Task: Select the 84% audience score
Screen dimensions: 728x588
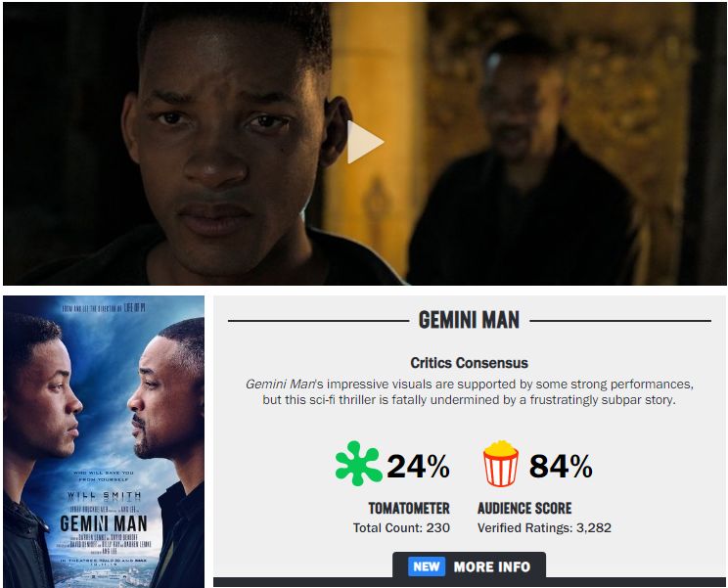Action: [561, 466]
